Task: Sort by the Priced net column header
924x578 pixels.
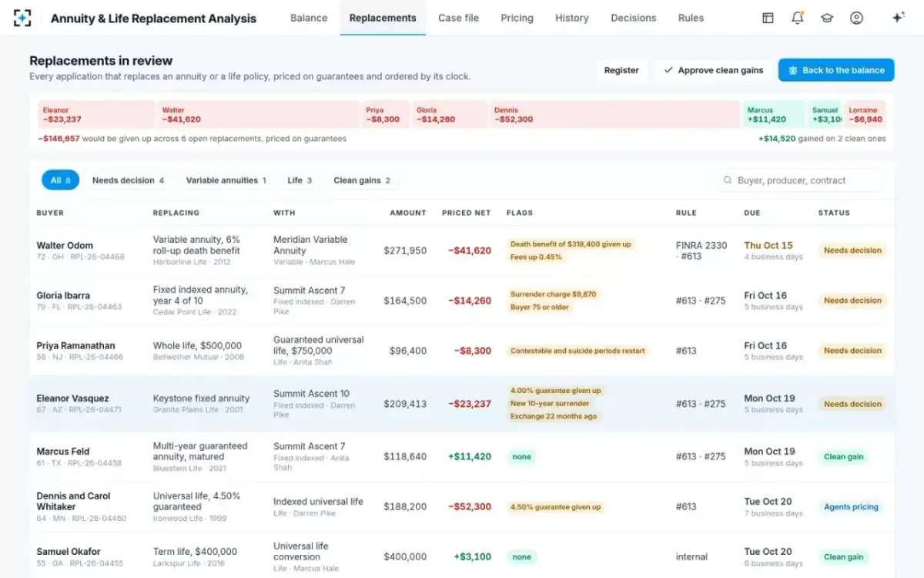Action: 466,213
